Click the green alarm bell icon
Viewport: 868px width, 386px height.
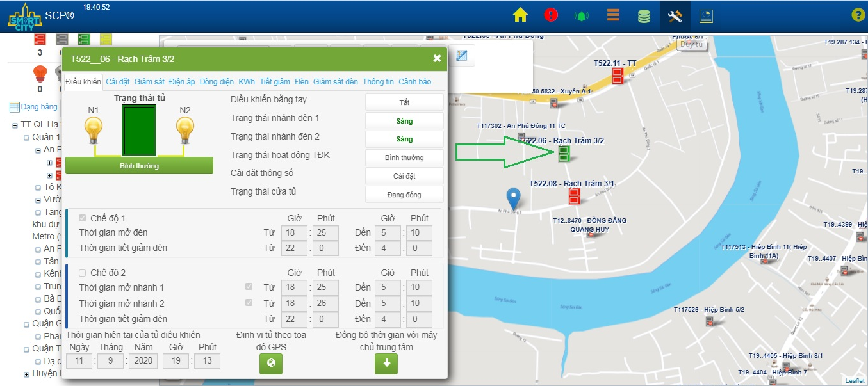(x=582, y=16)
